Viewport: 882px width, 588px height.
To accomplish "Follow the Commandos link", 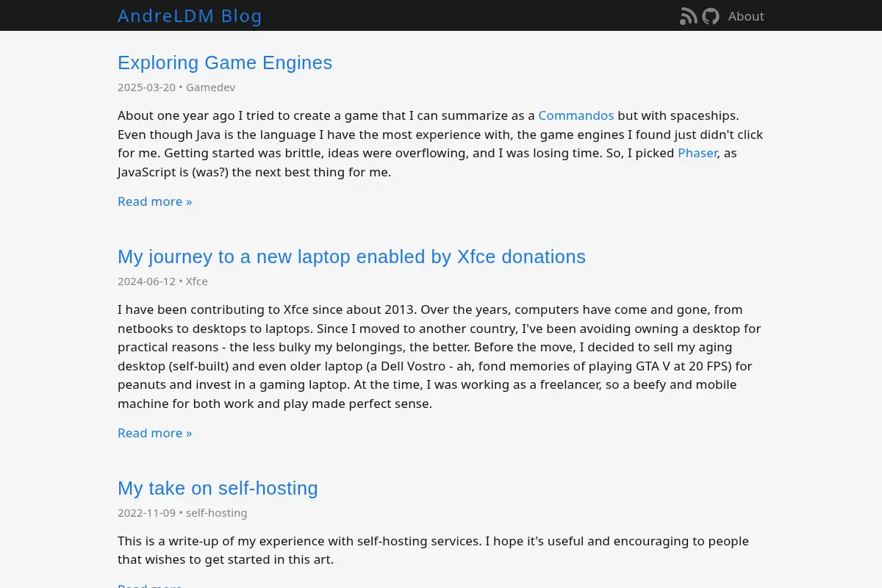I will point(576,115).
